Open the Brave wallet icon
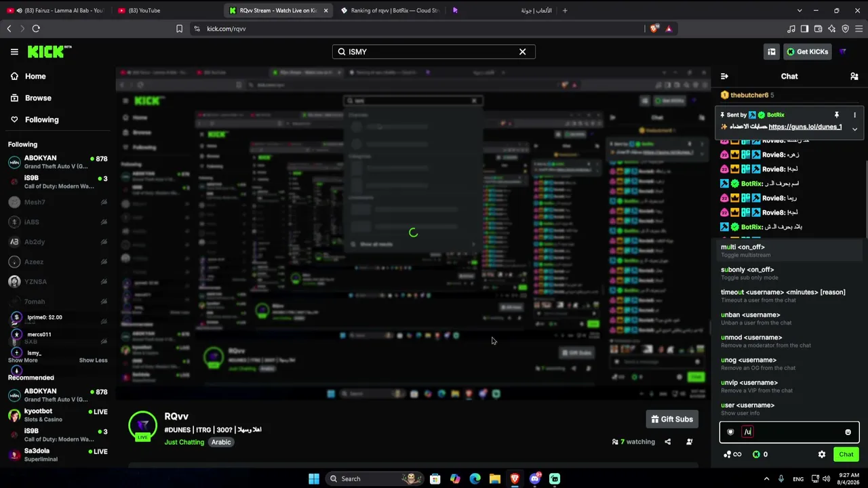This screenshot has height=488, width=868. pos(818,28)
